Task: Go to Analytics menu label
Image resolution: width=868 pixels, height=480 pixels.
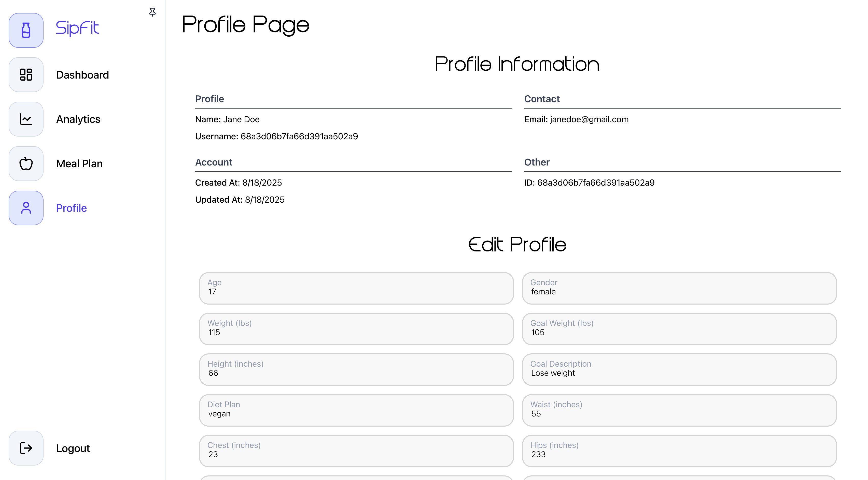Action: pos(78,119)
